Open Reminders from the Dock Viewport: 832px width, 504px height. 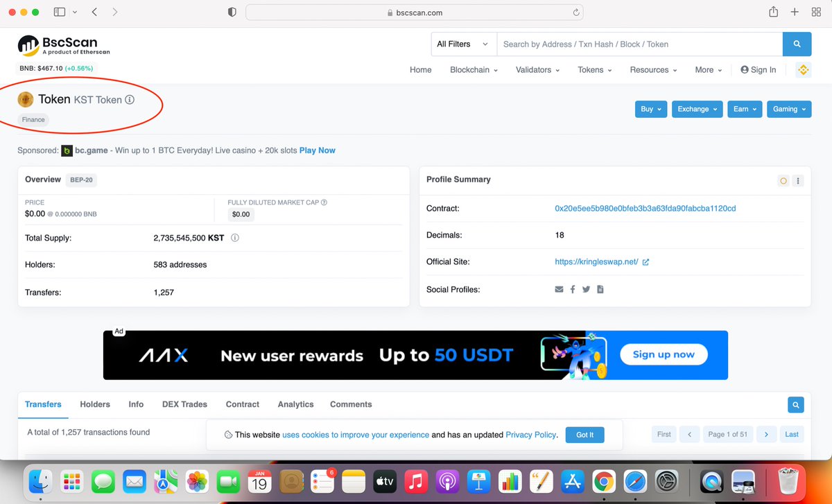(322, 480)
